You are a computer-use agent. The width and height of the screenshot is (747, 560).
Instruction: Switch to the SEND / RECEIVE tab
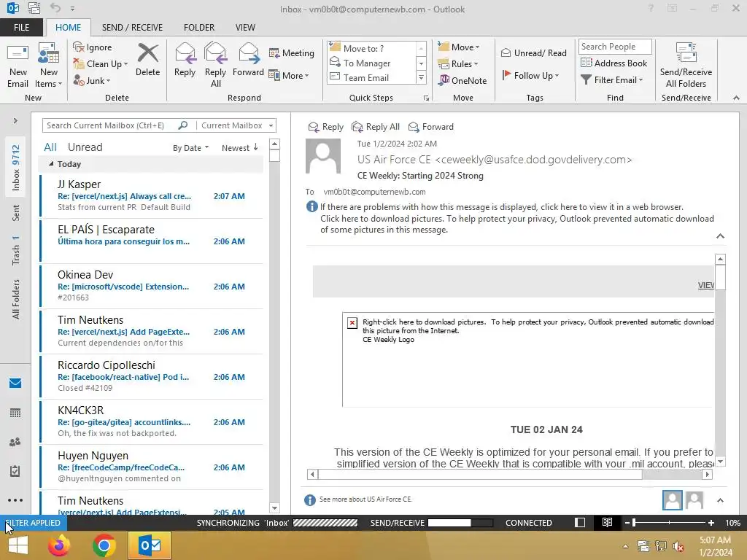coord(132,28)
